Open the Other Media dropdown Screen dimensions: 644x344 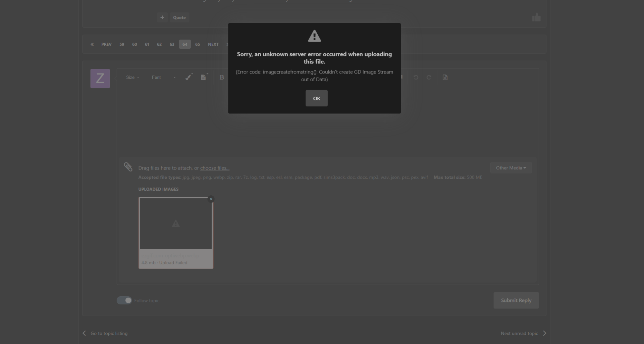511,168
